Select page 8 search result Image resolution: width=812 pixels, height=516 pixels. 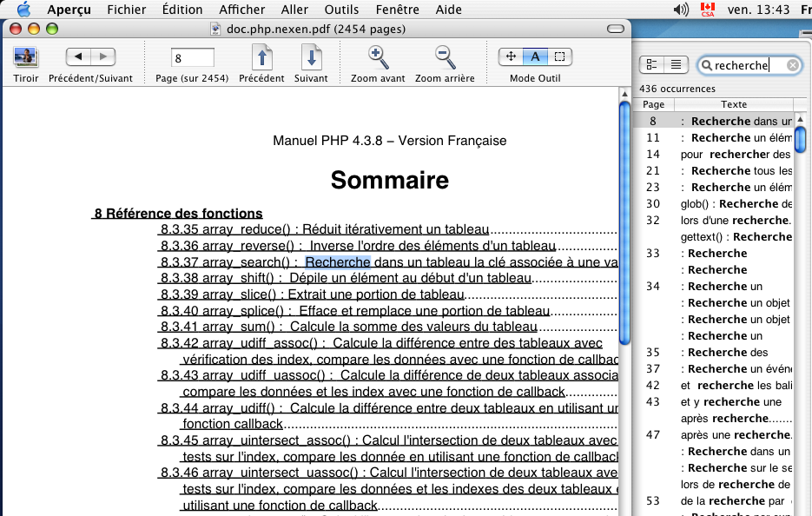[x=713, y=122]
